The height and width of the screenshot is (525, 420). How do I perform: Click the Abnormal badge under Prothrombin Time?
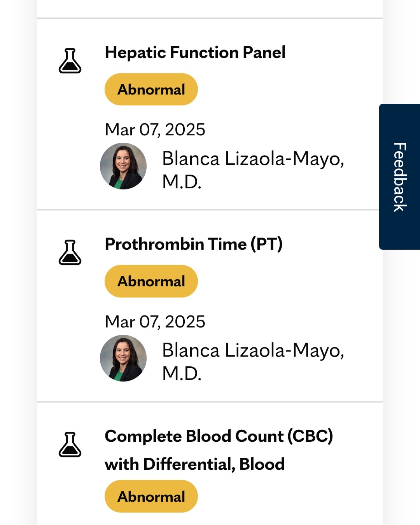point(151,281)
